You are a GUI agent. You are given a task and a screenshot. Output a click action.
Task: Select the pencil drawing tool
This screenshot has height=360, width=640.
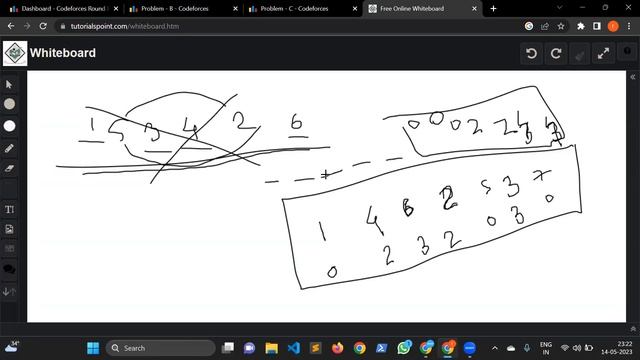(x=9, y=148)
